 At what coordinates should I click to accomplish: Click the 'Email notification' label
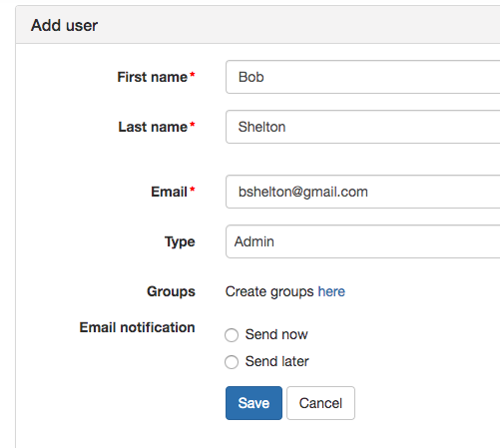pyautogui.click(x=137, y=327)
